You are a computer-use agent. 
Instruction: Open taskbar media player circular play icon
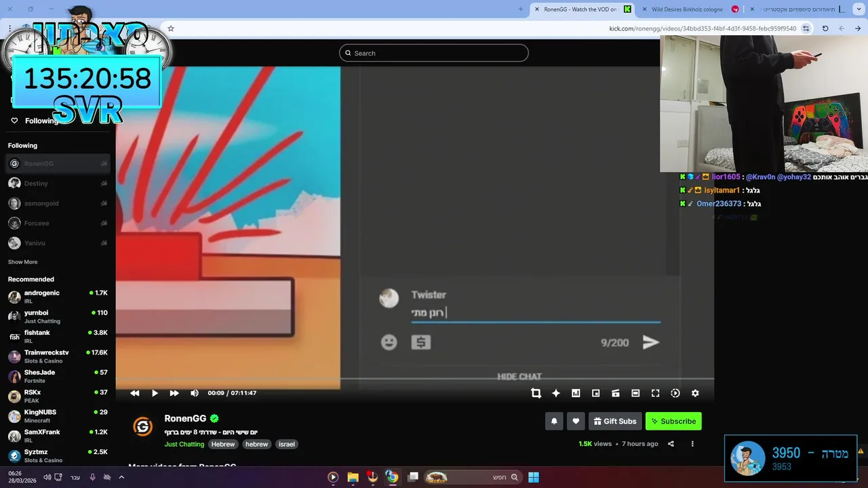pos(333,477)
